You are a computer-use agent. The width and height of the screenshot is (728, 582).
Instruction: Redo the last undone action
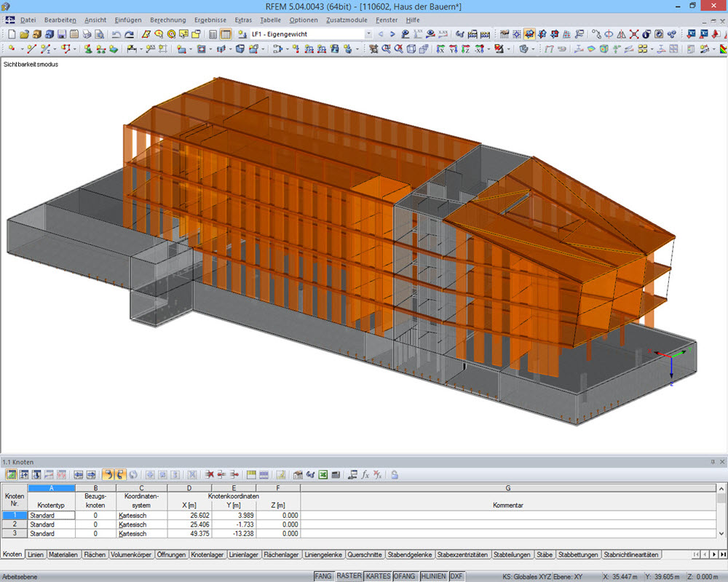(129, 33)
